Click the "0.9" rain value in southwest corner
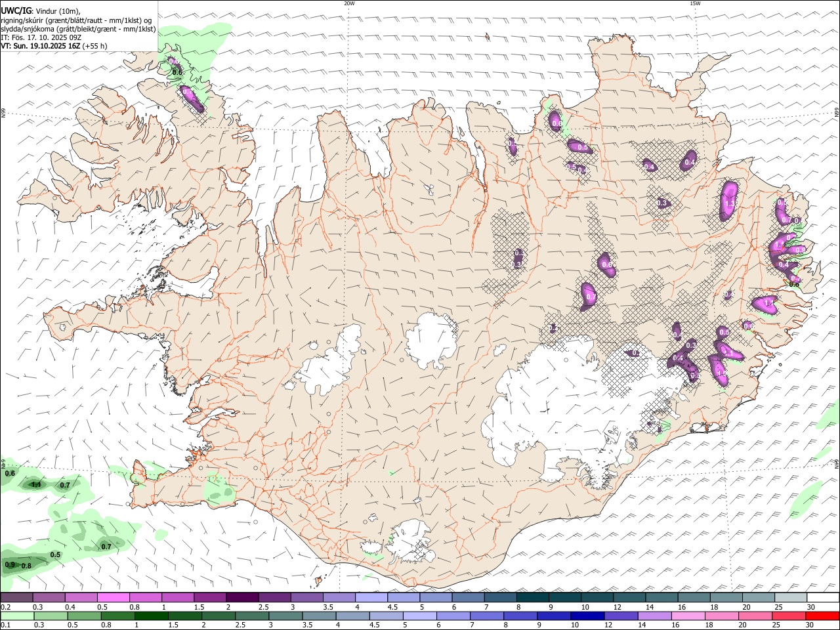 pos(10,564)
